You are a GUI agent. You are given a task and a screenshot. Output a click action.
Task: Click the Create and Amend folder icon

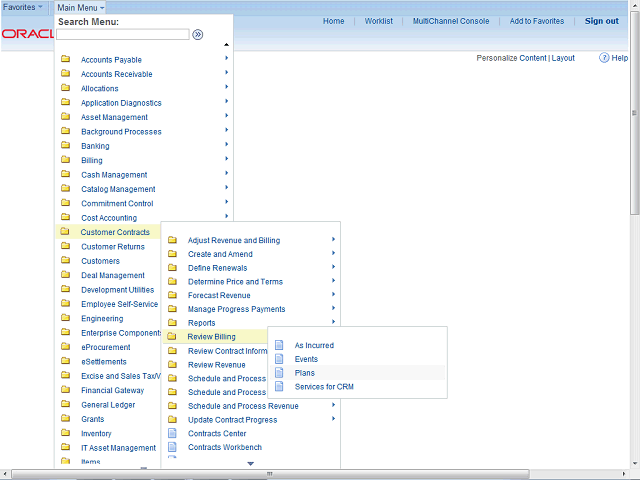click(172, 254)
